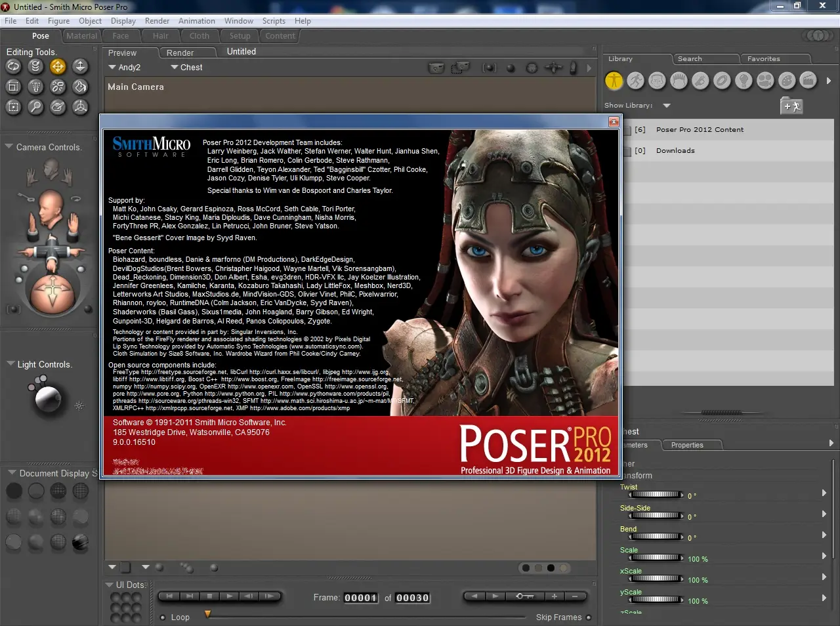Screen dimensions: 840x626
Task: Click the xScale parameter dial
Action: point(656,579)
